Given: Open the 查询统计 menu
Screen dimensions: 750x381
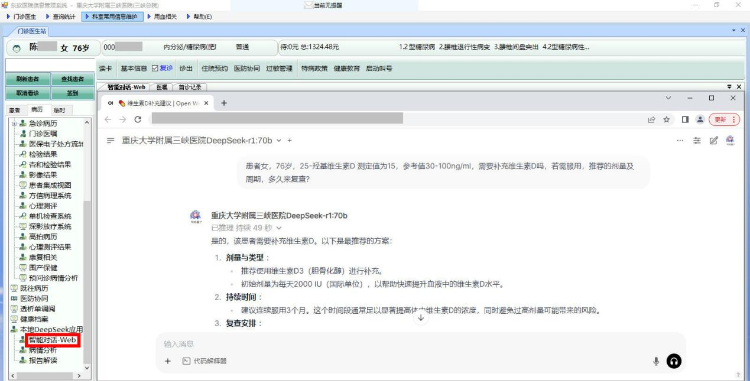Looking at the screenshot, I should pos(61,17).
